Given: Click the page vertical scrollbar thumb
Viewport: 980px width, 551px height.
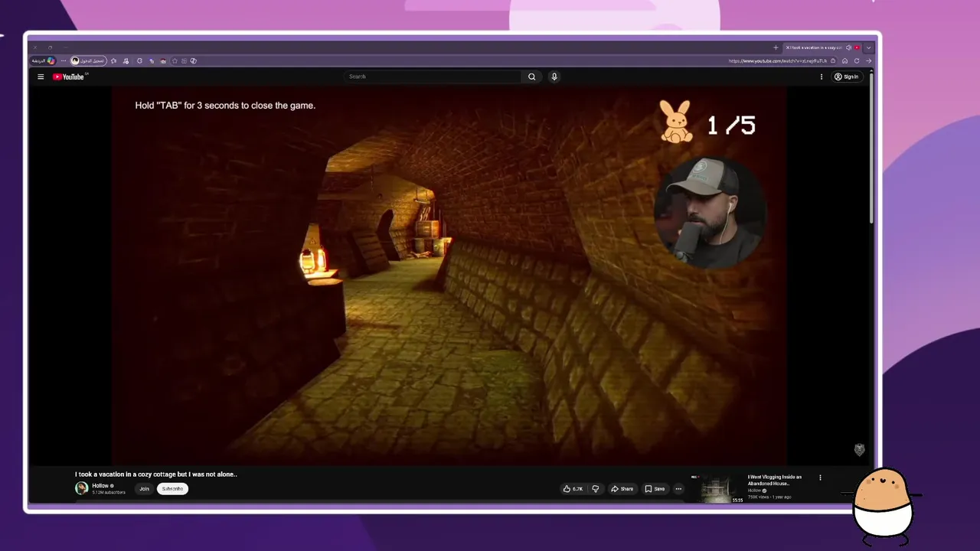Looking at the screenshot, I should (x=871, y=147).
